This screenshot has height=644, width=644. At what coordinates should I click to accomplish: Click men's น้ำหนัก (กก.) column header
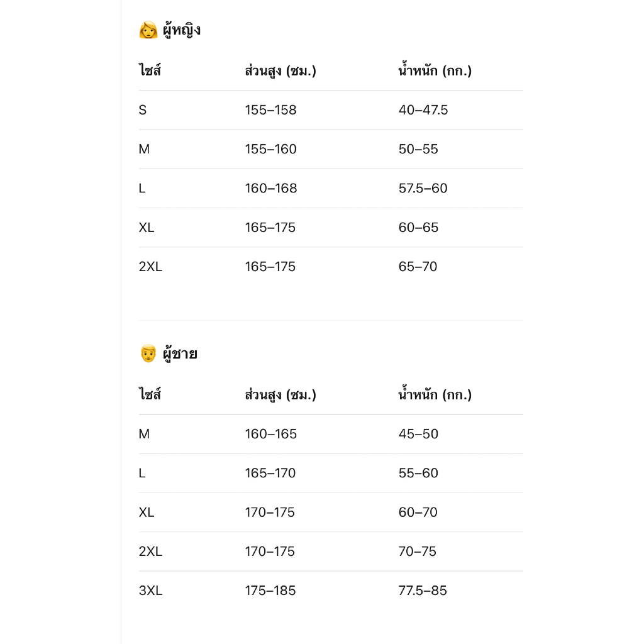pos(435,394)
